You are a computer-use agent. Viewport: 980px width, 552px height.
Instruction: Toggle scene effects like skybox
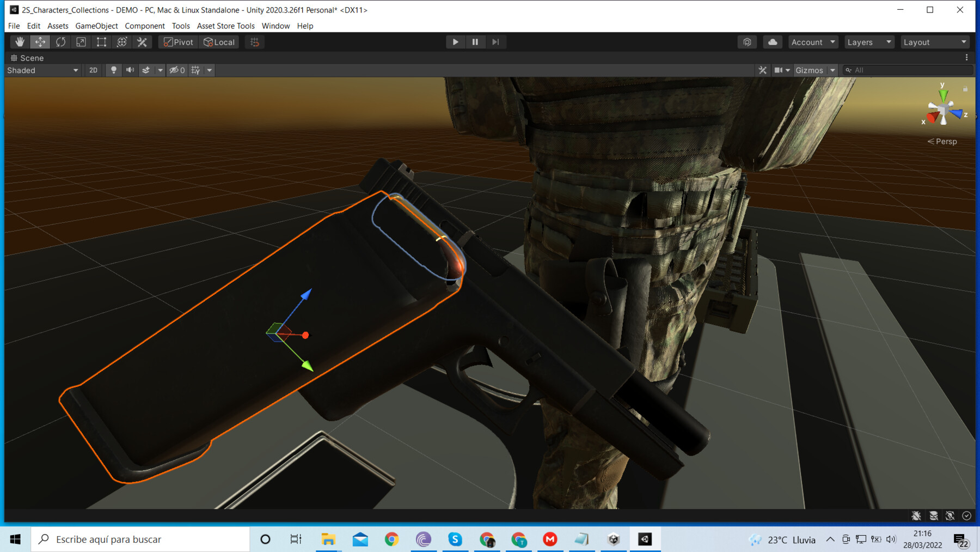[146, 70]
